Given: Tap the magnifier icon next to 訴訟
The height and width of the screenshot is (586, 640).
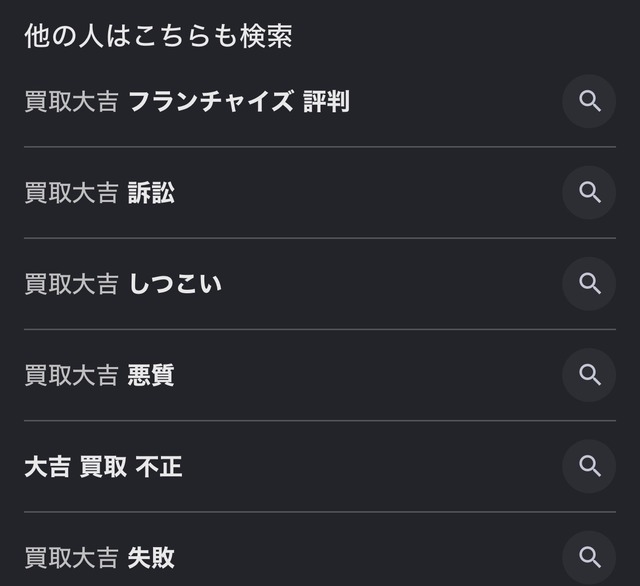Looking at the screenshot, I should [x=589, y=193].
